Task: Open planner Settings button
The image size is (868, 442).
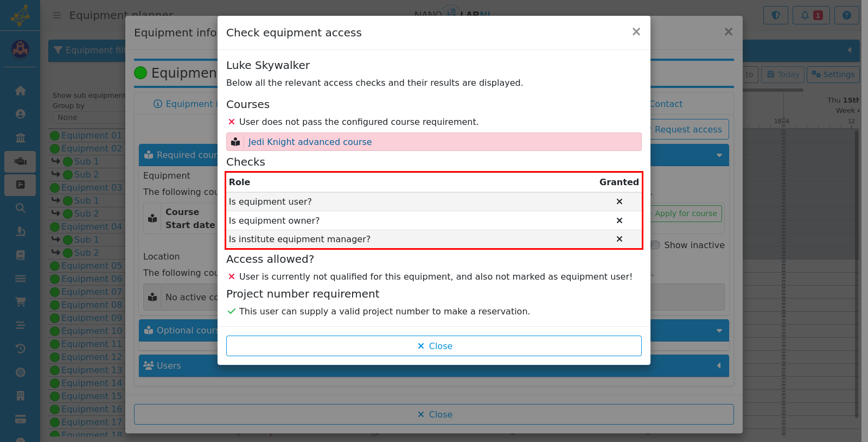Action: tap(833, 74)
